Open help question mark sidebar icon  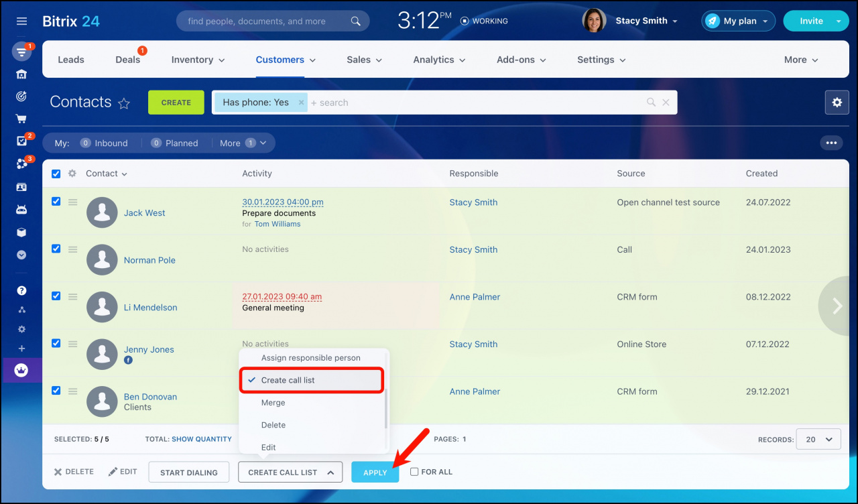[21, 291]
